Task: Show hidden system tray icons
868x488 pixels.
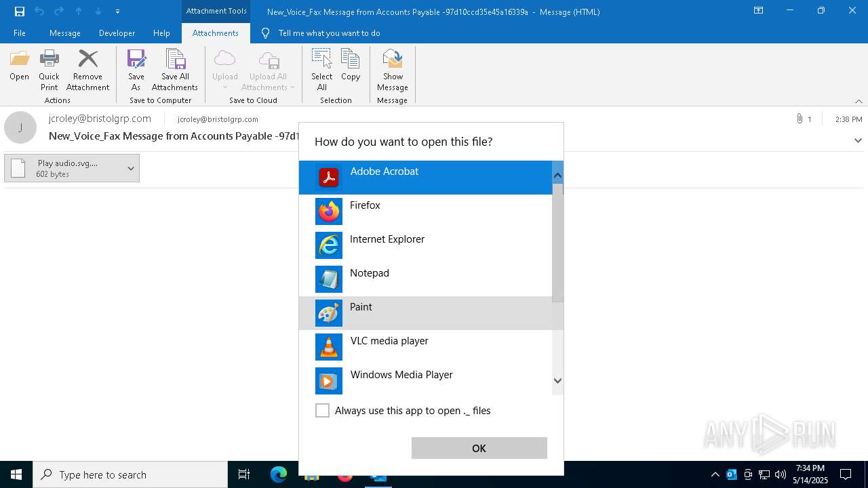Action: click(x=715, y=474)
